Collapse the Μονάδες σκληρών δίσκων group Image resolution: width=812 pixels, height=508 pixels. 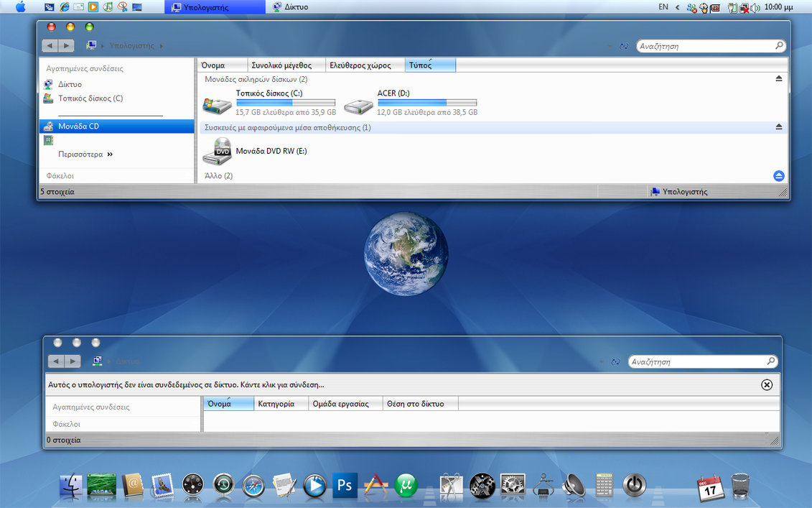779,79
